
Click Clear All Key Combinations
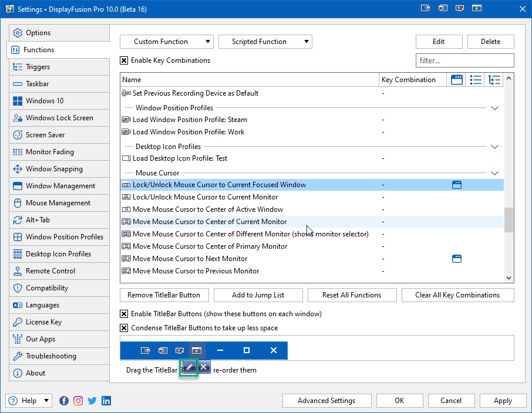457,295
